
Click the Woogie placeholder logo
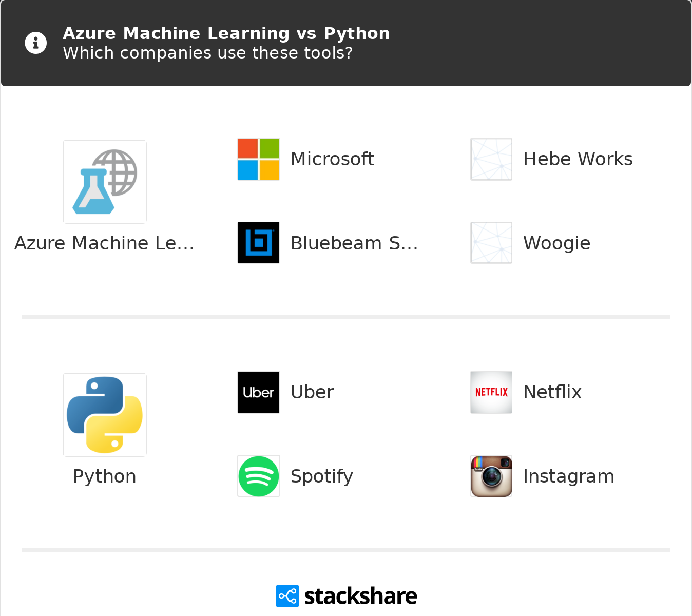[x=491, y=242]
